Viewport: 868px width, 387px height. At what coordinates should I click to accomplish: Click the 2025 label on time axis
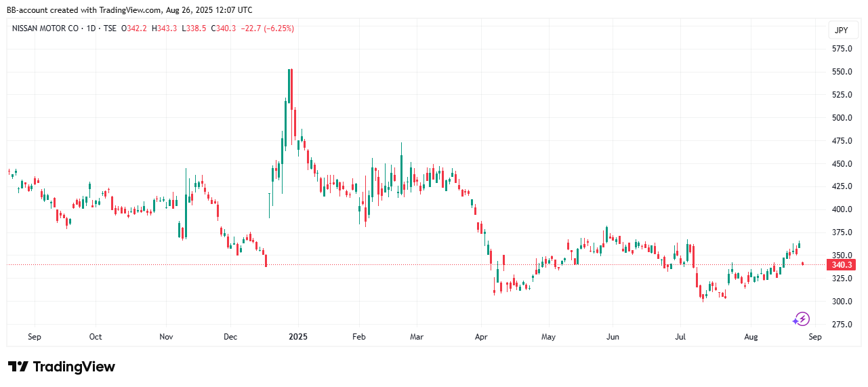click(x=297, y=337)
